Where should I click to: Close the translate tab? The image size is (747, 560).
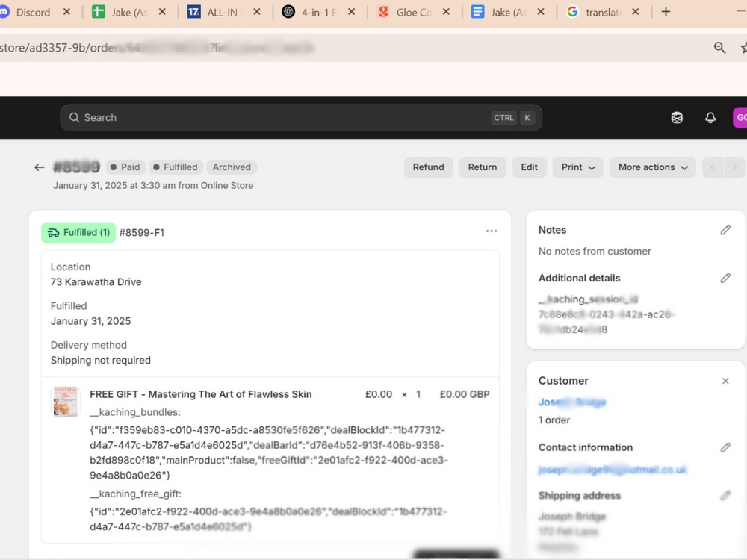click(636, 12)
